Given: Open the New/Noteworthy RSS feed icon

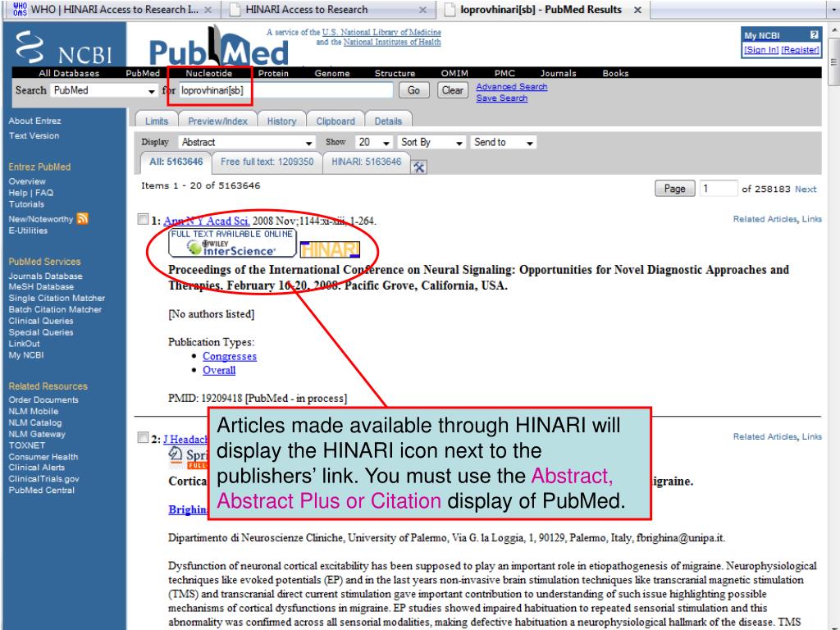Looking at the screenshot, I should pyautogui.click(x=83, y=218).
